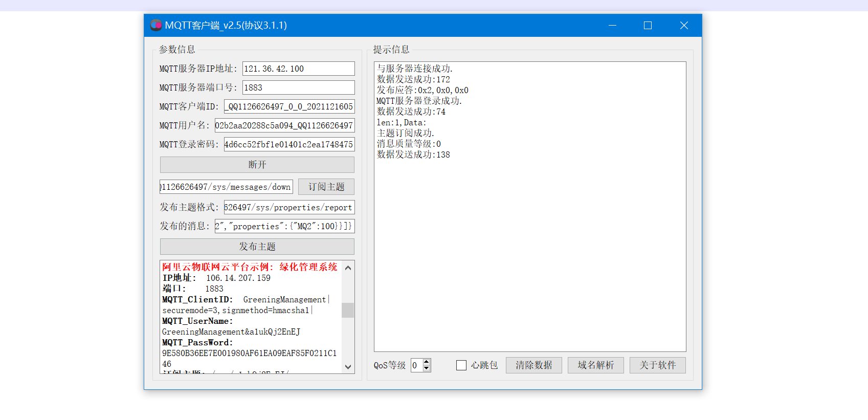This screenshot has width=868, height=420.
Task: Click the 数据发送成功:138 log line
Action: tap(413, 154)
